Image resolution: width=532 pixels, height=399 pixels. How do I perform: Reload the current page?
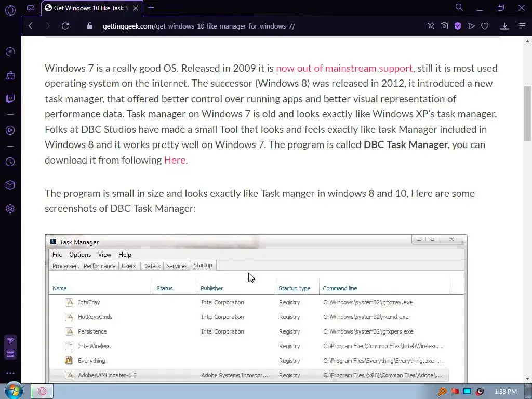point(65,26)
